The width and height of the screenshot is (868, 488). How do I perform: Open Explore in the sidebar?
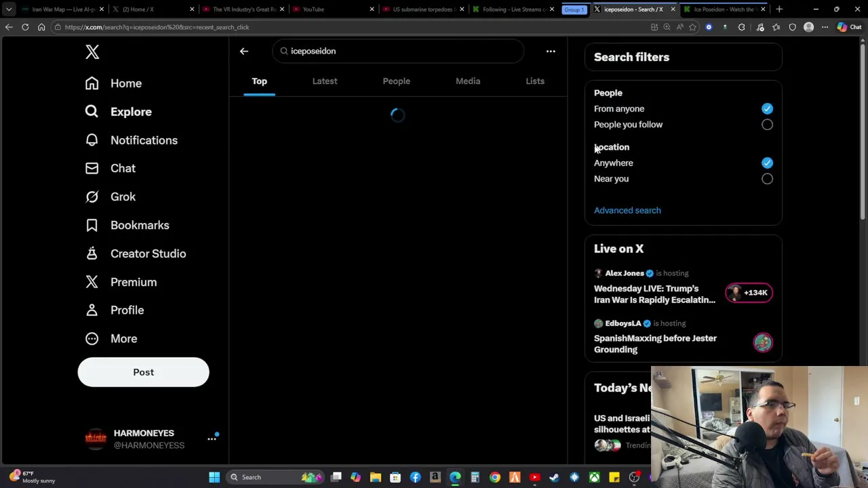[x=131, y=112]
